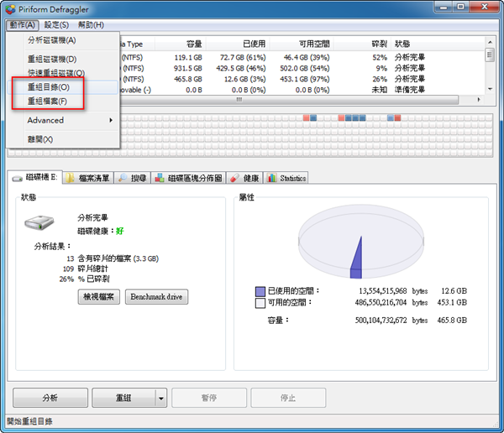Click the 可用的空間 white color swatch

260,303
